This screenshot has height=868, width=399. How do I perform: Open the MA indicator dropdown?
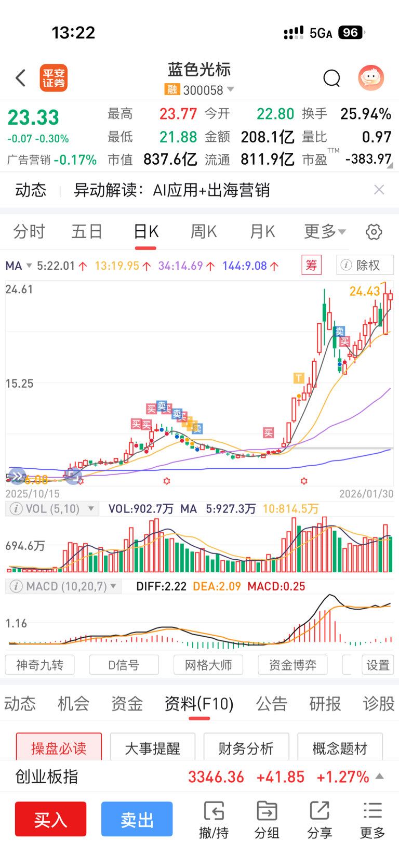19,266
